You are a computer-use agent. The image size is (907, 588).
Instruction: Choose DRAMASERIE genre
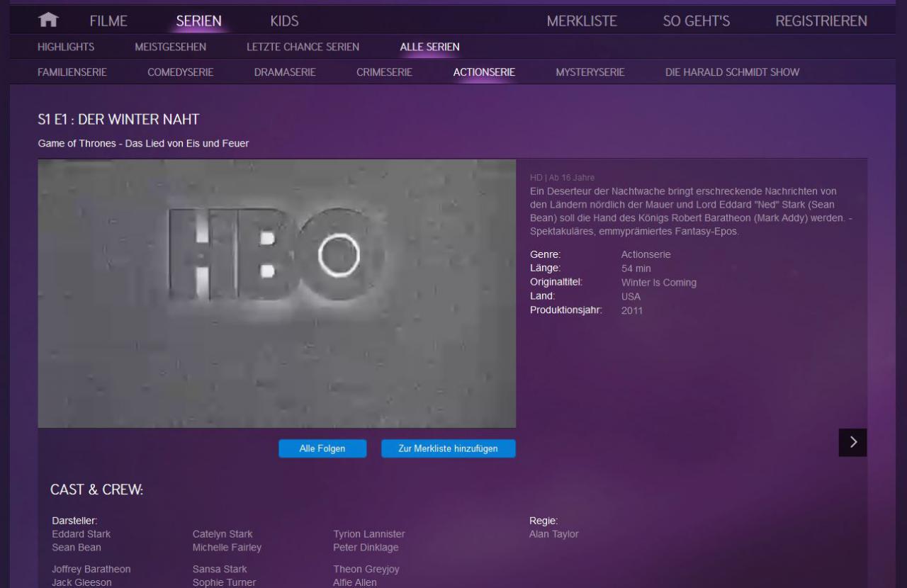(x=285, y=72)
